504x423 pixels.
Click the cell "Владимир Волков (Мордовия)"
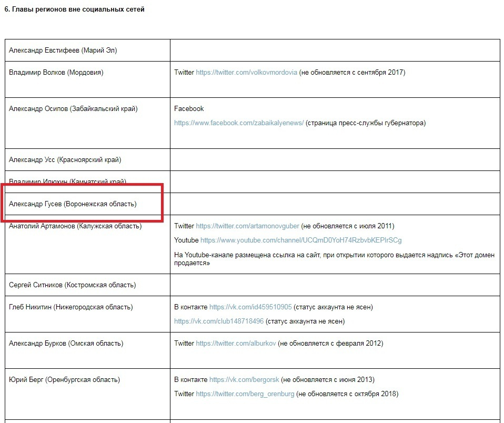[x=87, y=79]
